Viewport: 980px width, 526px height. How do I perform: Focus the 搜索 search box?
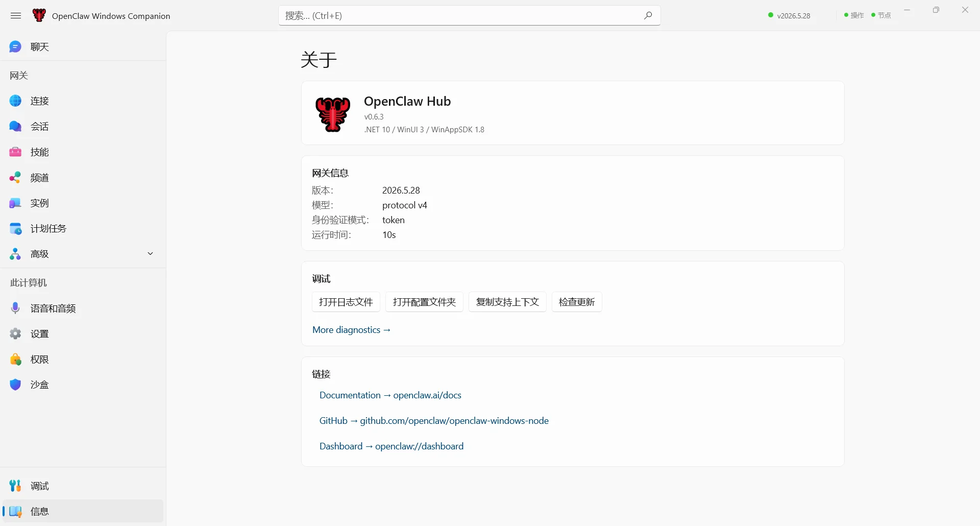click(x=469, y=15)
